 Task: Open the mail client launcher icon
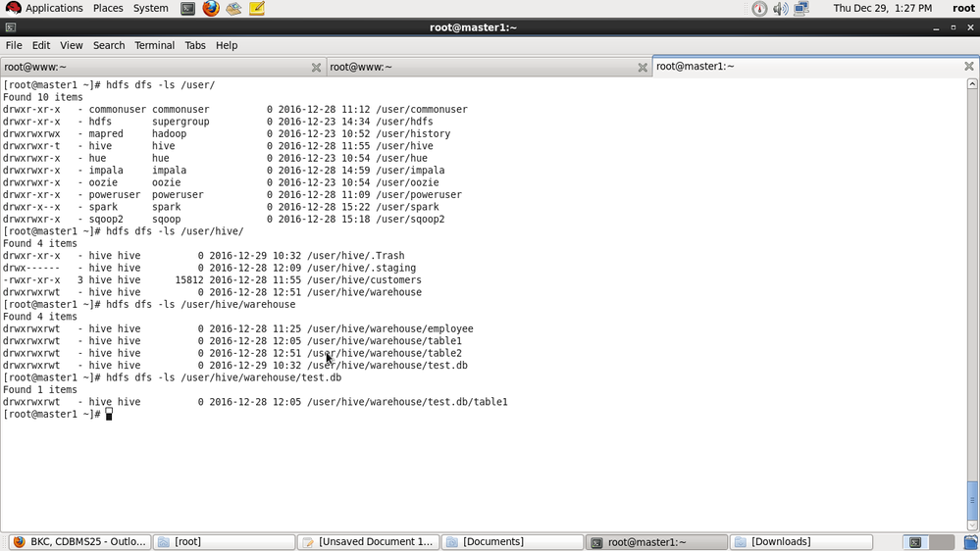[233, 8]
